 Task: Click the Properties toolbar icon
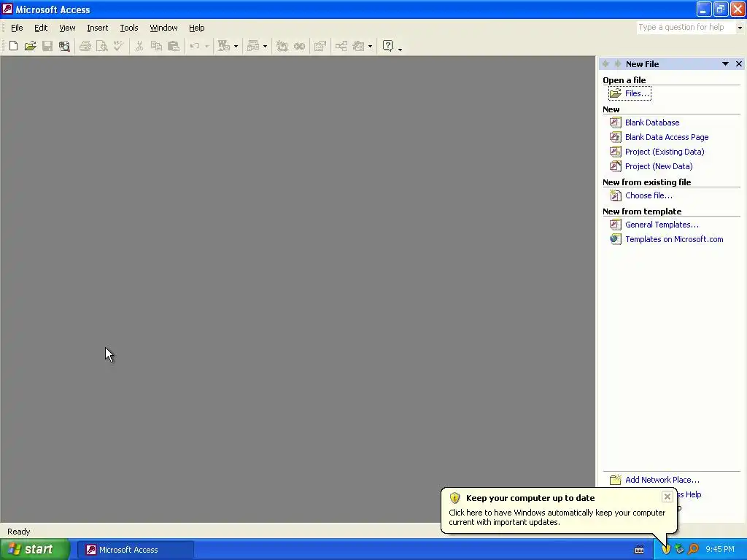(x=320, y=46)
